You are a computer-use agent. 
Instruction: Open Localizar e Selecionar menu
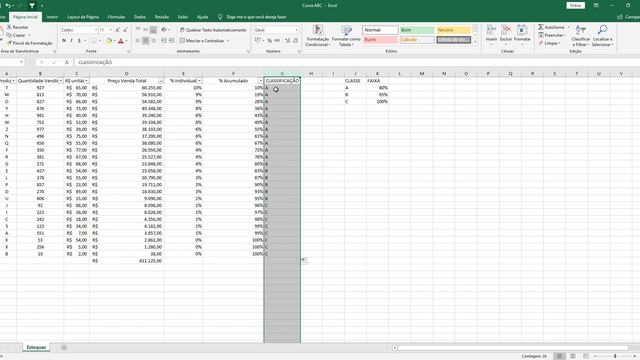602,36
